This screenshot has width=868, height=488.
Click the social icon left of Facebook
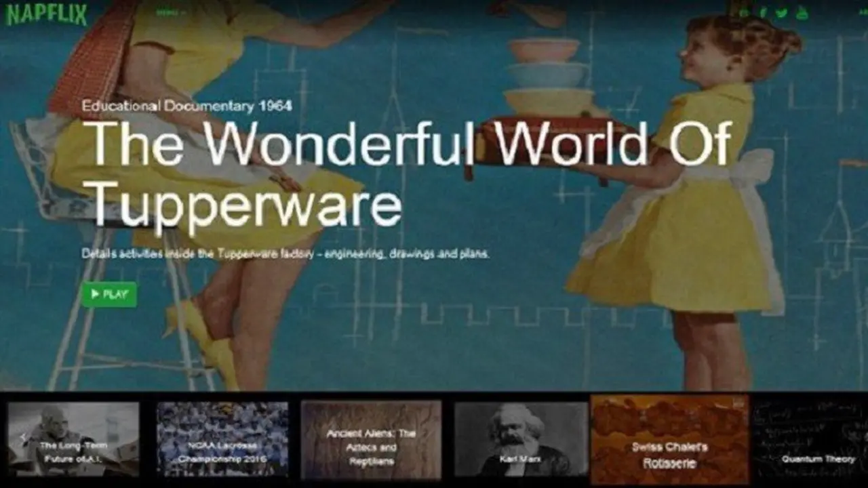[x=745, y=13]
